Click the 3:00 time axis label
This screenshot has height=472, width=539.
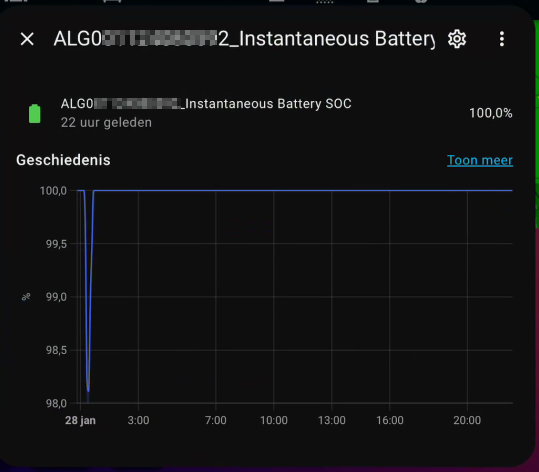(138, 420)
